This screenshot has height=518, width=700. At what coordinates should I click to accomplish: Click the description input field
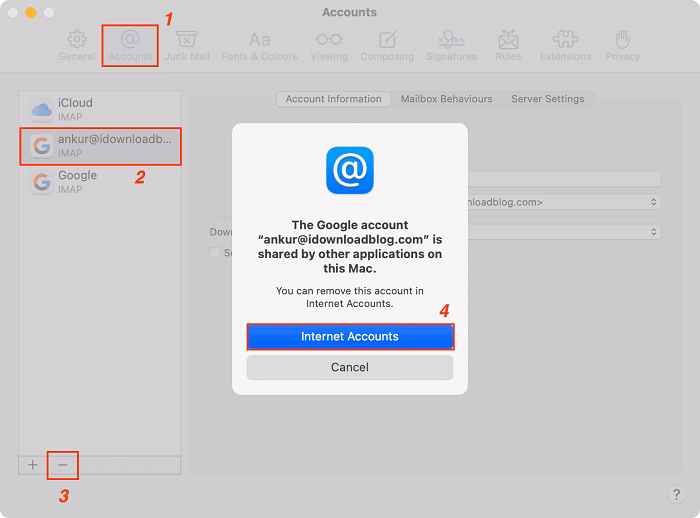click(x=564, y=180)
